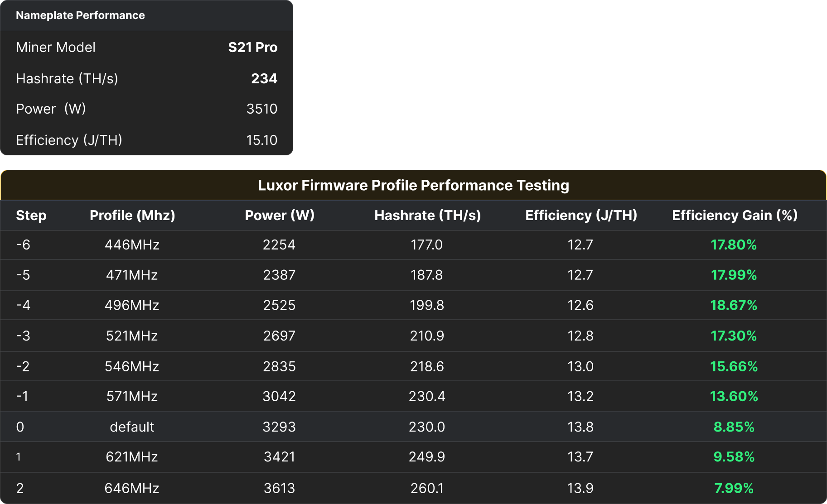The image size is (827, 504).
Task: Click the power value '2525'
Action: [279, 305]
